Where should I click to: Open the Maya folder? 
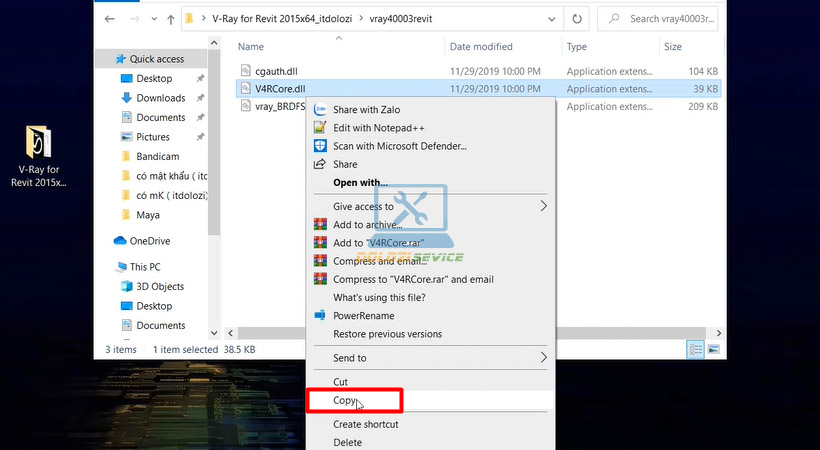147,215
